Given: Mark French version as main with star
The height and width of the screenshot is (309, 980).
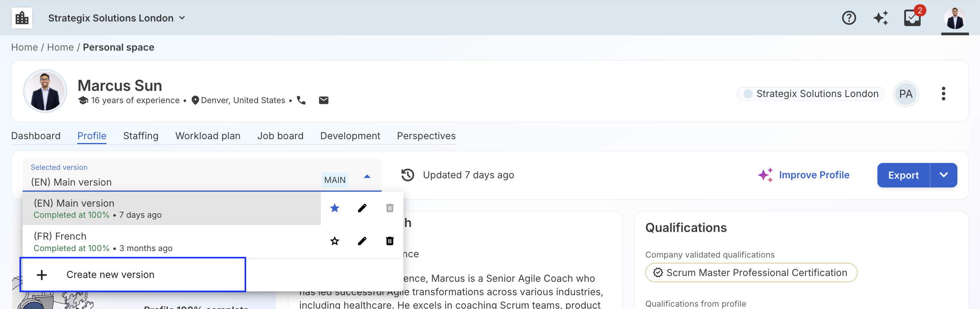Looking at the screenshot, I should pyautogui.click(x=335, y=241).
